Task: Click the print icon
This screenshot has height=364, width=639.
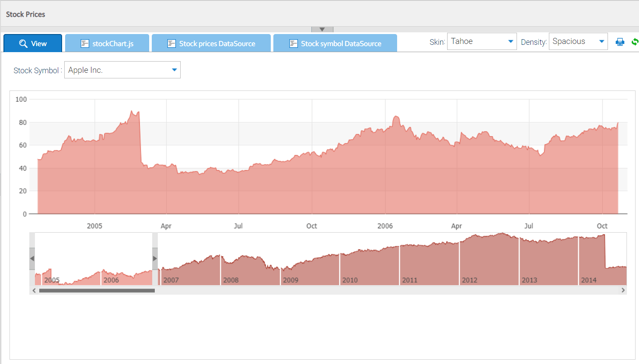Action: [620, 42]
